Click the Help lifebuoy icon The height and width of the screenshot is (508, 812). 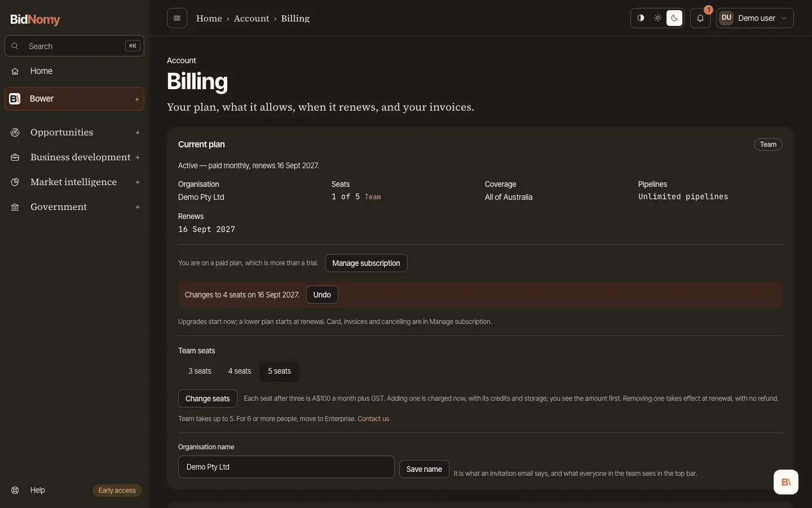(x=15, y=490)
